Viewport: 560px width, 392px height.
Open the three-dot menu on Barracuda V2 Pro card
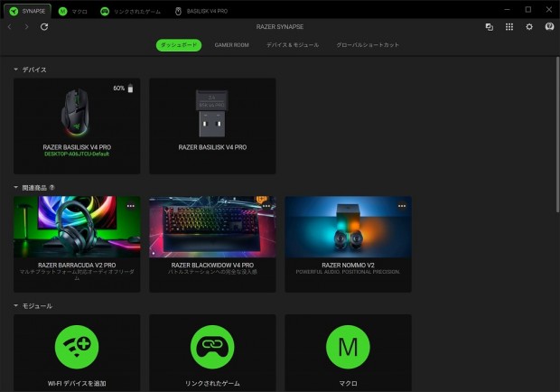[131, 206]
